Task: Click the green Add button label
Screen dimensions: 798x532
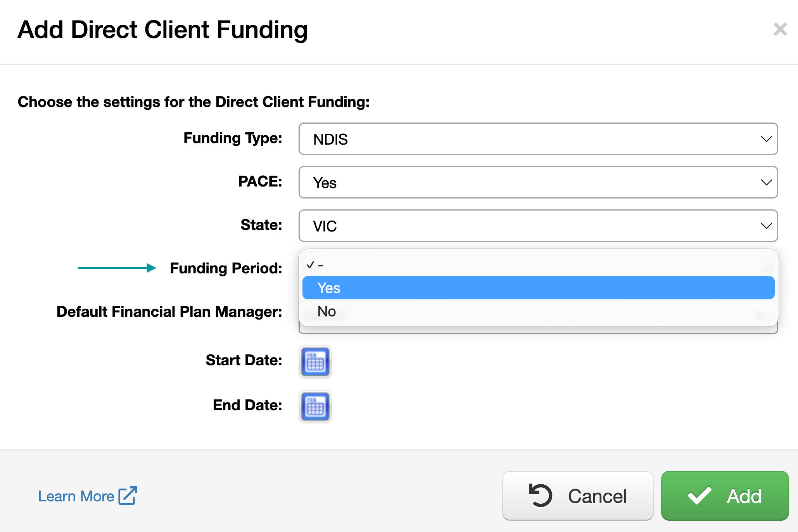Action: [744, 496]
